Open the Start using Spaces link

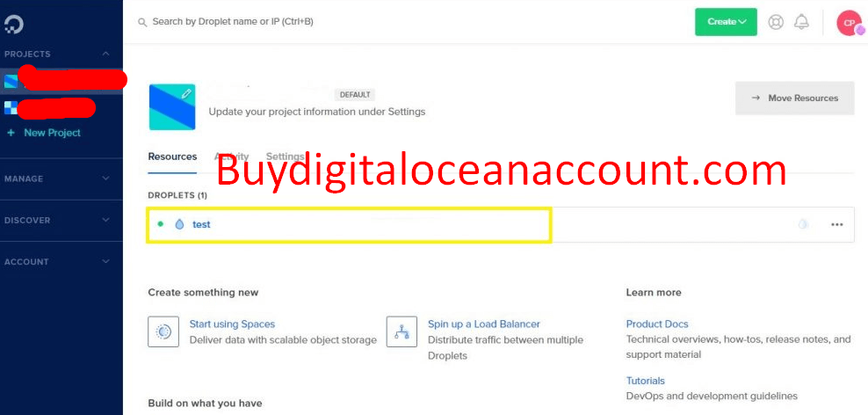(232, 324)
